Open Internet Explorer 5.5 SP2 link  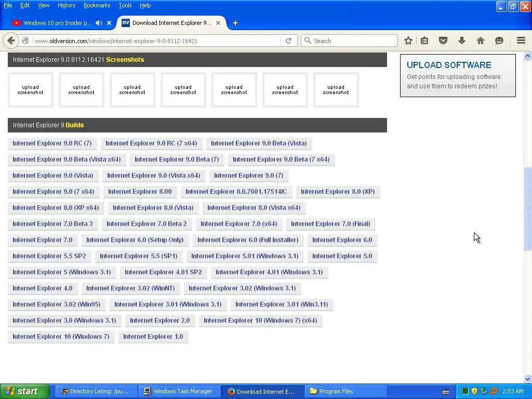(49, 256)
